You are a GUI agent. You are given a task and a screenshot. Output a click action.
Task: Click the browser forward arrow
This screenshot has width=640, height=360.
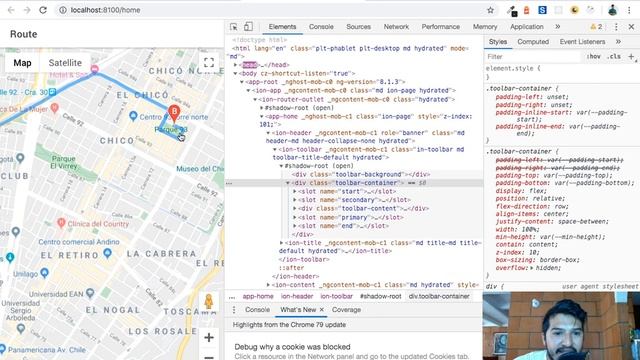coord(27,10)
